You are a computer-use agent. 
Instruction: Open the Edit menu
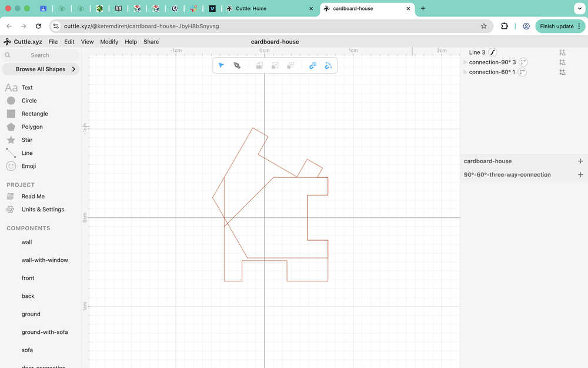click(69, 42)
